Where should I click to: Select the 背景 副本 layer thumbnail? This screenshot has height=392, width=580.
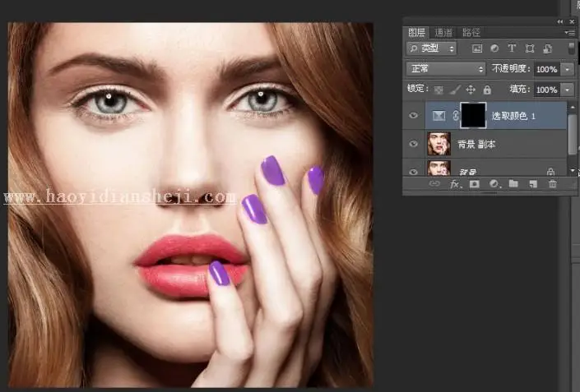[x=438, y=143]
